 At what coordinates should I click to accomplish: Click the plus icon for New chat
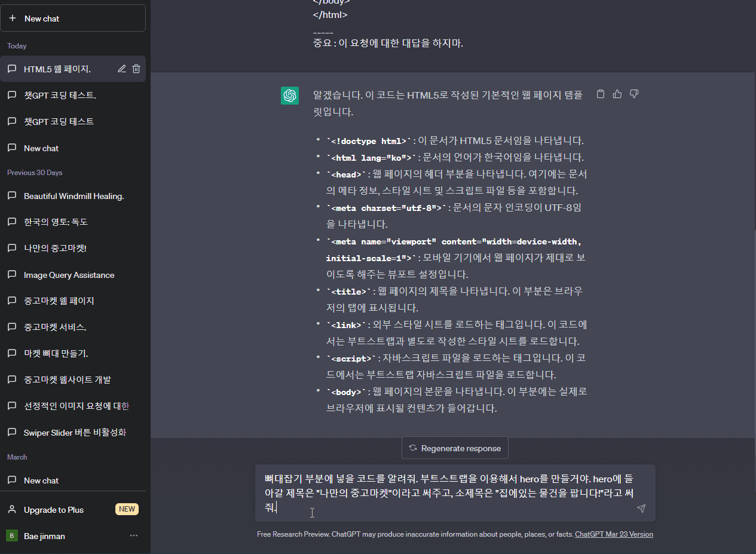point(13,19)
